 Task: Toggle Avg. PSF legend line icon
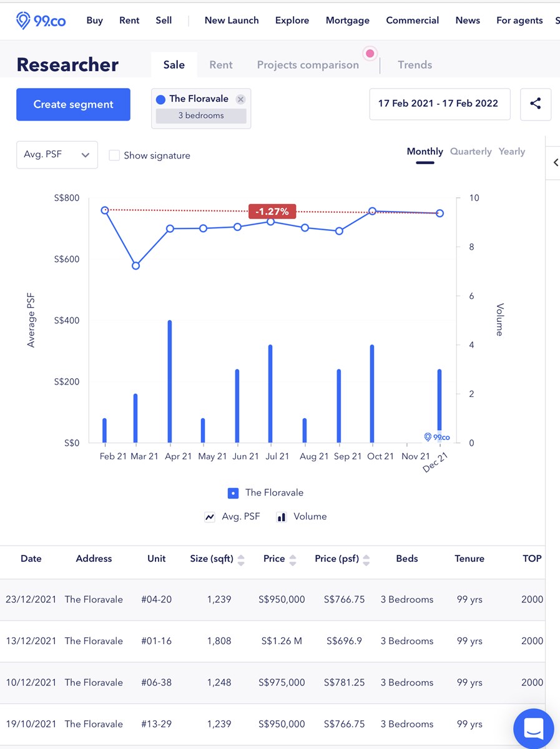[210, 517]
